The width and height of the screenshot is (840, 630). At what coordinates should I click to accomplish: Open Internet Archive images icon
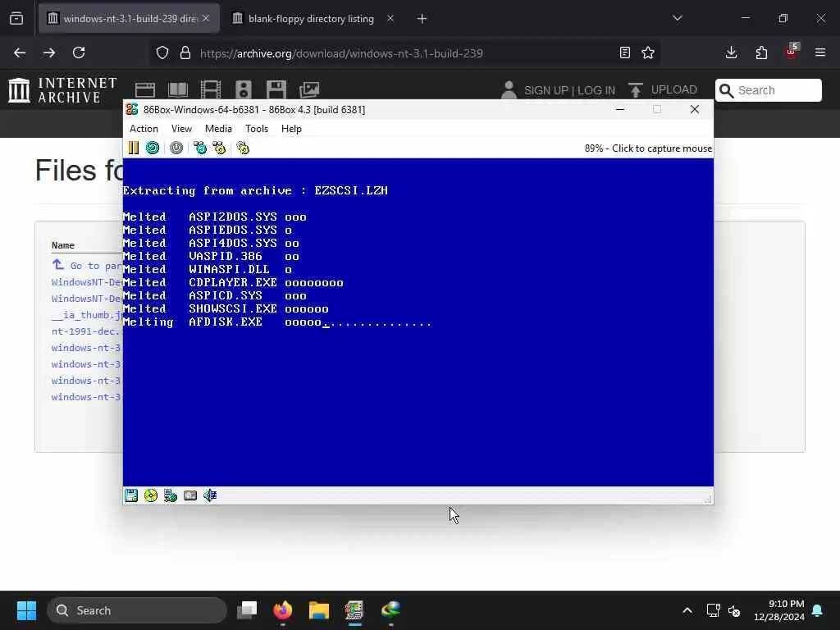click(309, 90)
